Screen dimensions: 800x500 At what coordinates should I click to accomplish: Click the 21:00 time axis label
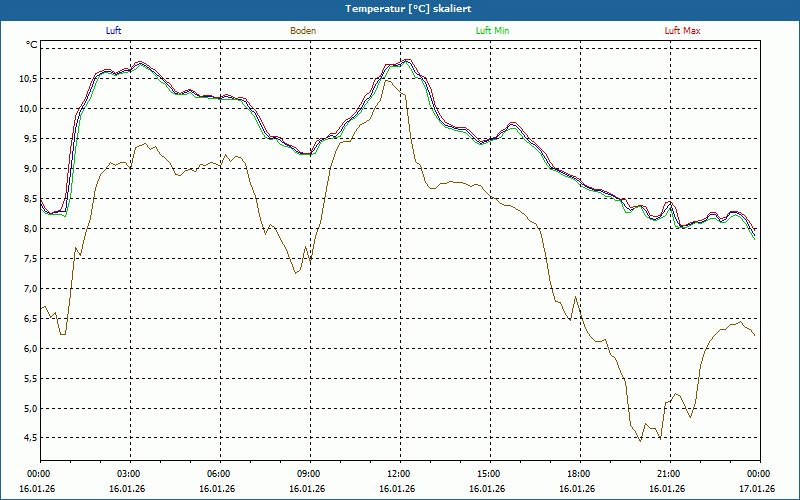[x=670, y=474]
